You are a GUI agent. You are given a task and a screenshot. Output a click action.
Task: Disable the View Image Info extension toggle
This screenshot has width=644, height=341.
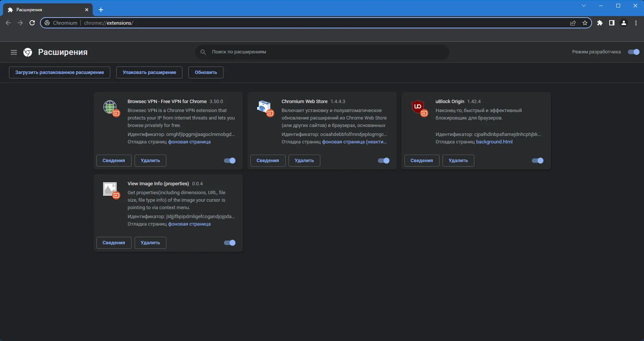(230, 243)
